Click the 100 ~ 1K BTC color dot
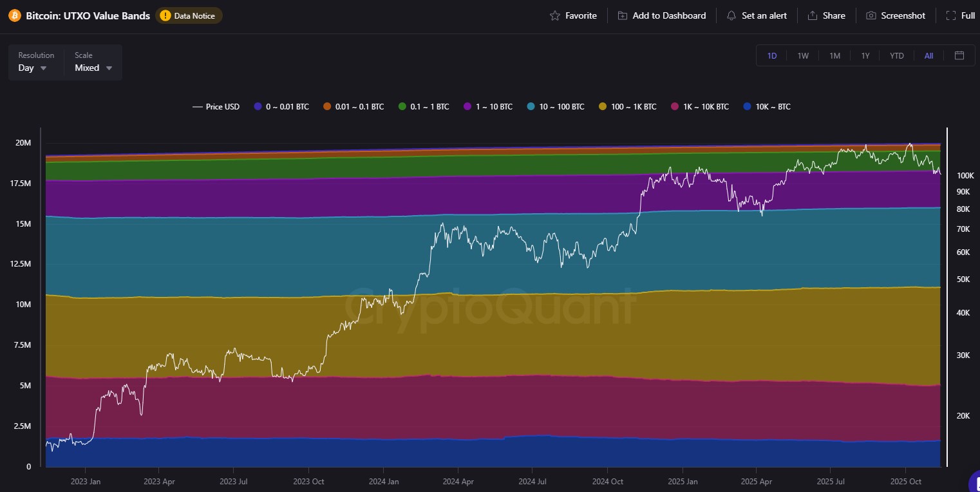Screen dimensions: 980x492 pyautogui.click(x=603, y=107)
